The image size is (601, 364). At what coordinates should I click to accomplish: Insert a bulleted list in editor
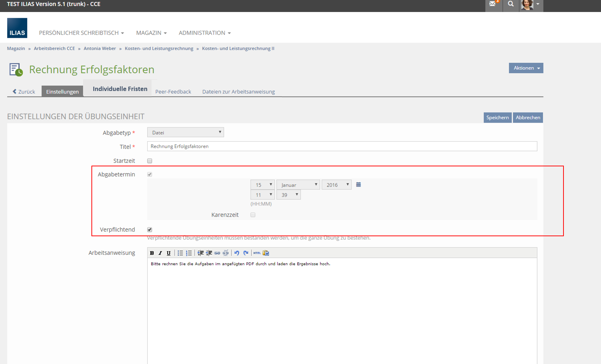pyautogui.click(x=180, y=253)
